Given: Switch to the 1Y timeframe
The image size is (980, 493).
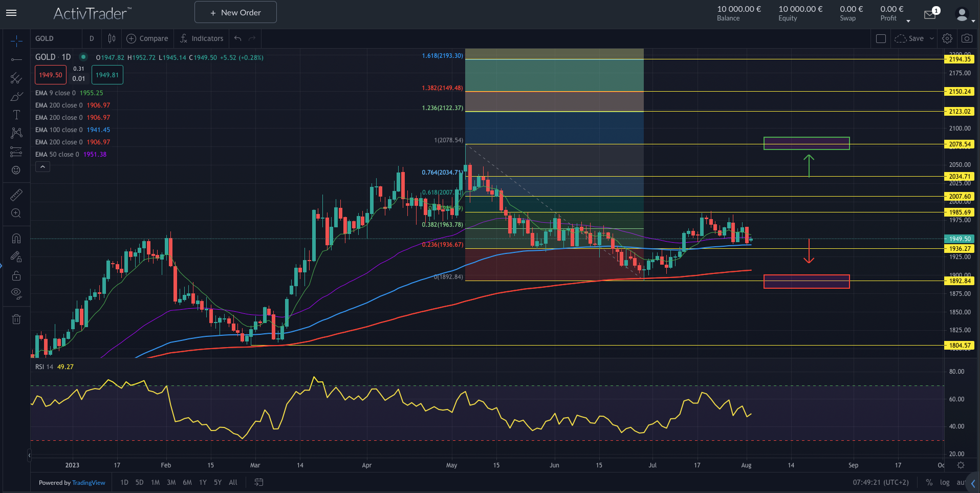Looking at the screenshot, I should click(x=202, y=482).
